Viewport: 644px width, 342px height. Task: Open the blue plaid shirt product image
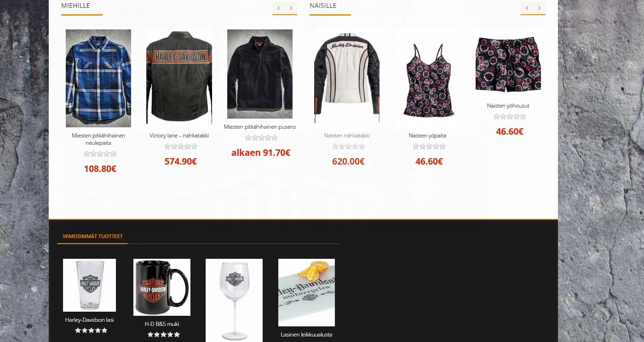(x=98, y=78)
